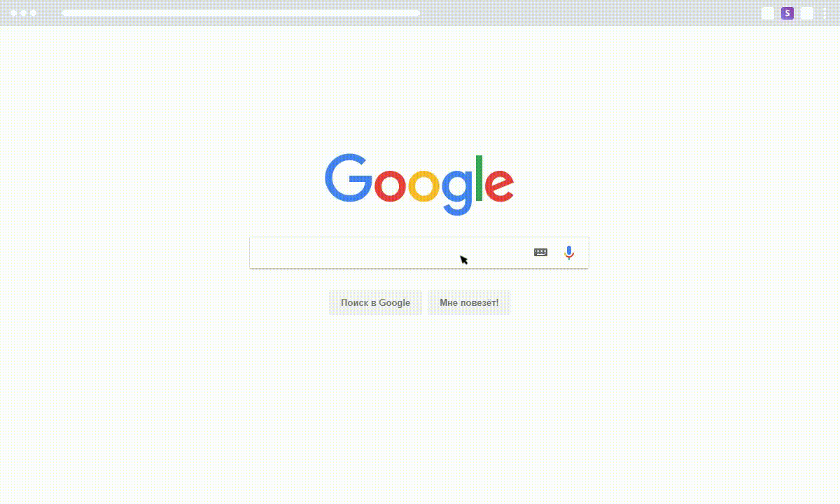This screenshot has height=504, width=840.
Task: Click the Мне повезёт! button
Action: pyautogui.click(x=469, y=302)
